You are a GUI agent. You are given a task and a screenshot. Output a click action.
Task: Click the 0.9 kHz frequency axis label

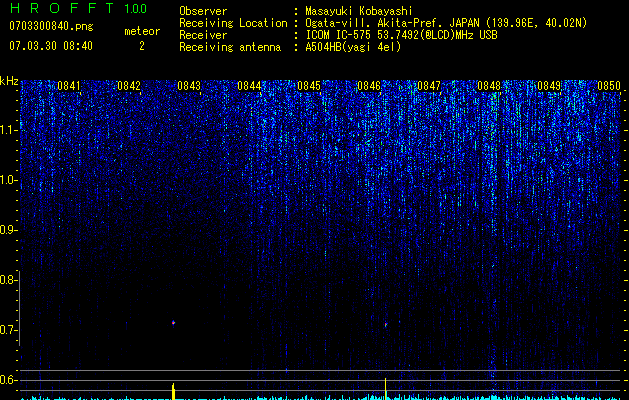click(7, 230)
